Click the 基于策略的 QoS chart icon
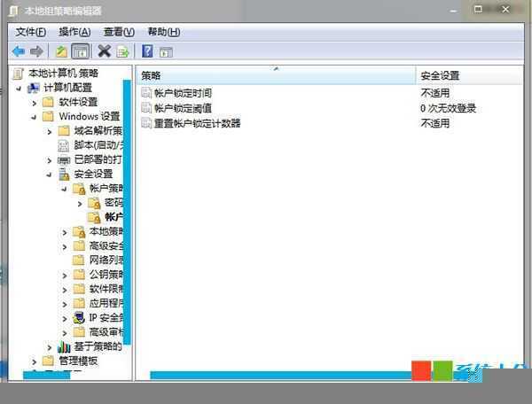Viewport: 532px width, 404px height. point(64,346)
